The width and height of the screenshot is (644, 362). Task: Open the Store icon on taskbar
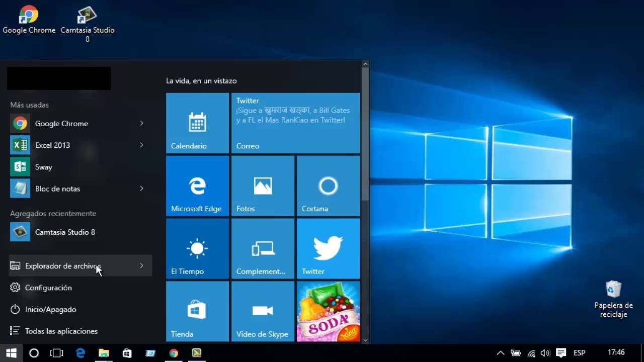(127, 353)
